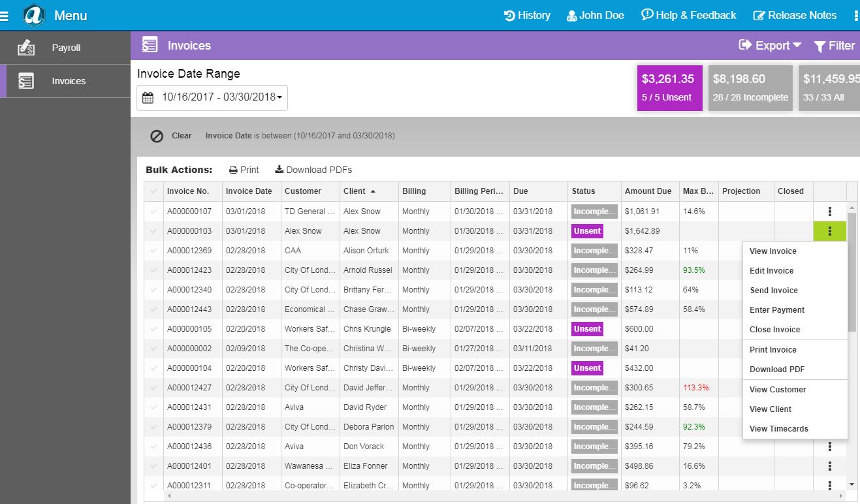This screenshot has width=860, height=504.
Task: Click the Invoices sidebar icon
Action: click(26, 81)
